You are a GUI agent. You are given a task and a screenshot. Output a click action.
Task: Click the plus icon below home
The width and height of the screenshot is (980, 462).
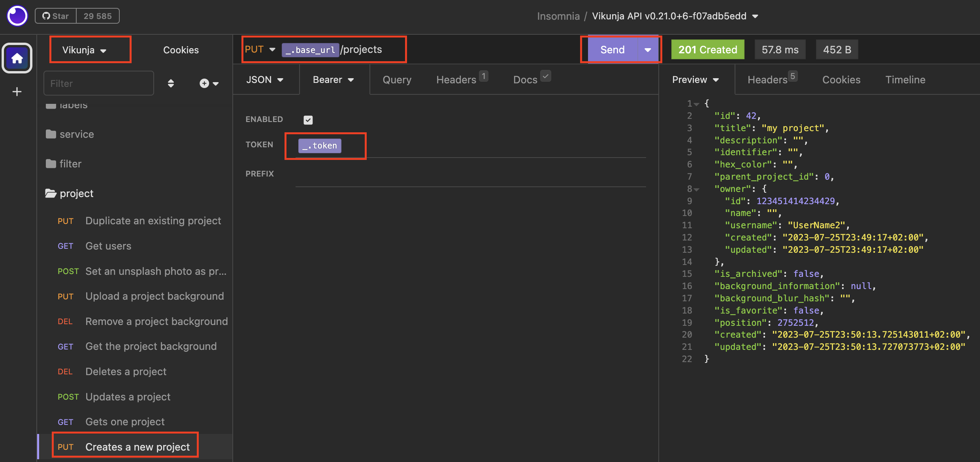click(17, 92)
